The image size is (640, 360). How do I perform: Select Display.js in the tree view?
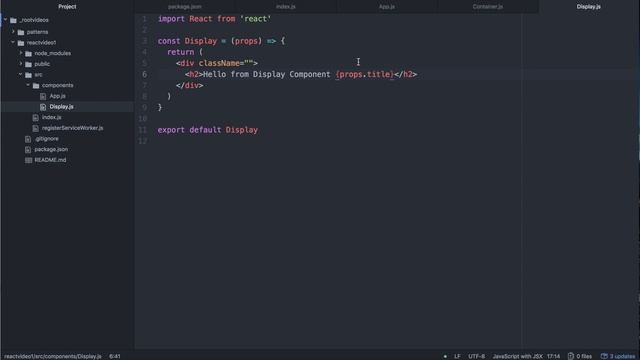coord(62,107)
